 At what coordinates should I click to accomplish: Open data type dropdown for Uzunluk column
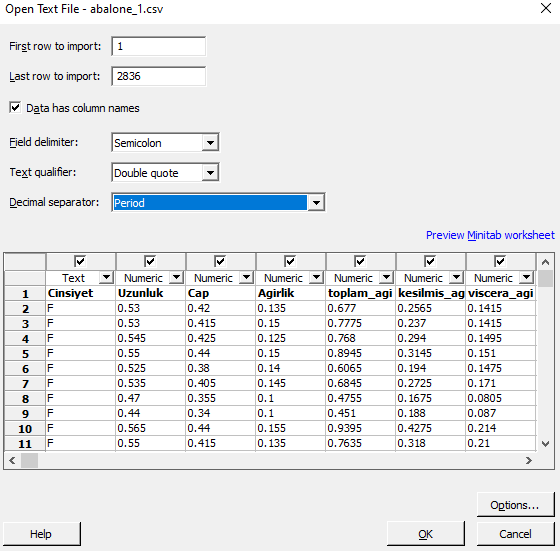click(x=176, y=277)
